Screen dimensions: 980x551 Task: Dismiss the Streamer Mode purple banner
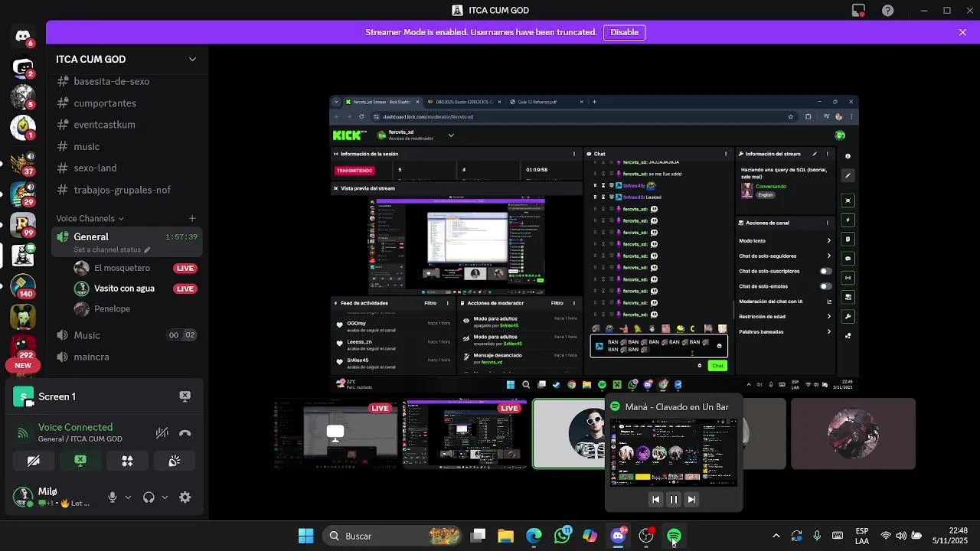pos(962,32)
